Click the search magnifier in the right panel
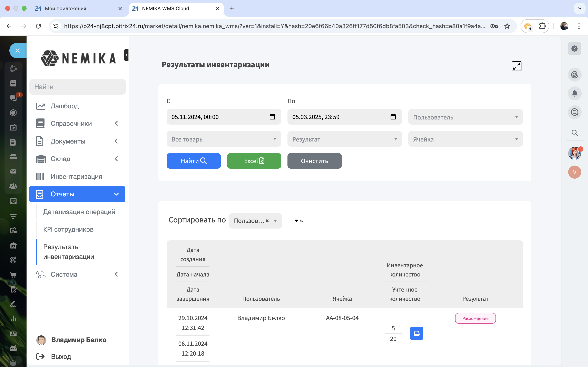588x367 pixels. (x=575, y=133)
